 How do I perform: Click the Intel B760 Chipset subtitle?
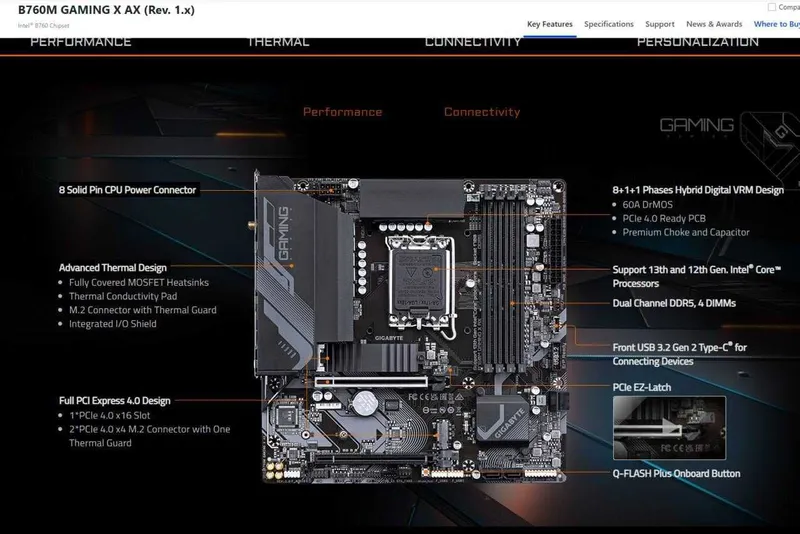click(43, 26)
